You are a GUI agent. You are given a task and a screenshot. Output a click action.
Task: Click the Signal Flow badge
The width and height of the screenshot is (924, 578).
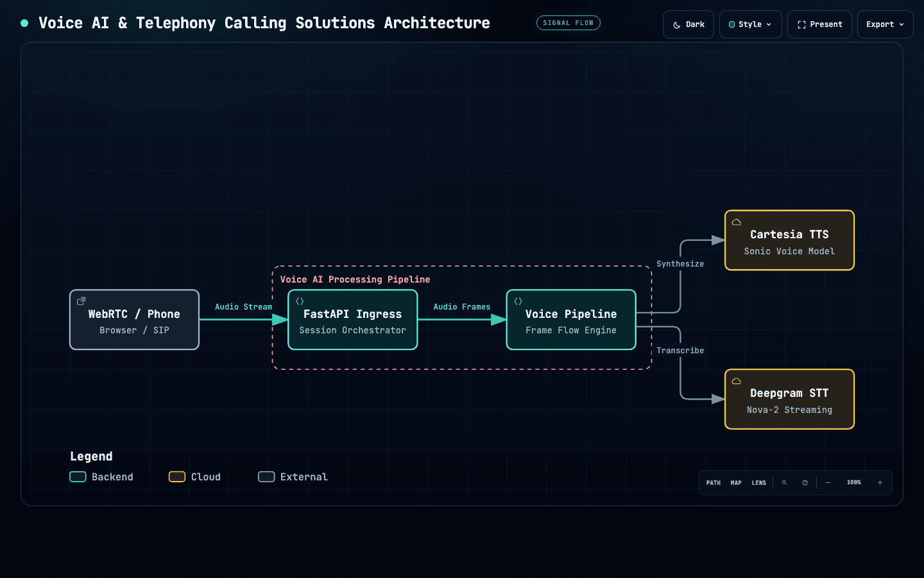click(569, 23)
